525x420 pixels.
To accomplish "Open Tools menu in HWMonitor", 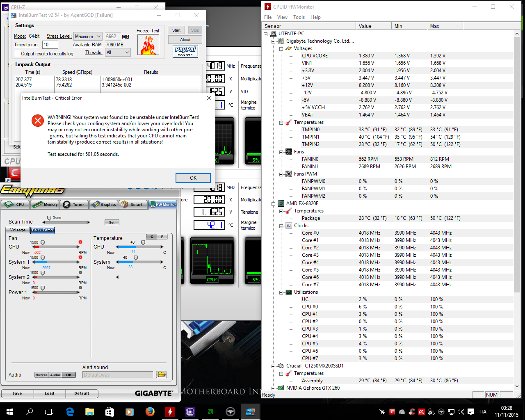I will pyautogui.click(x=299, y=17).
